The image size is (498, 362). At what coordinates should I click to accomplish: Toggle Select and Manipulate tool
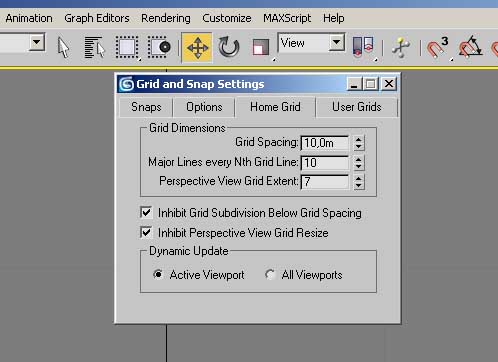pyautogui.click(x=401, y=48)
